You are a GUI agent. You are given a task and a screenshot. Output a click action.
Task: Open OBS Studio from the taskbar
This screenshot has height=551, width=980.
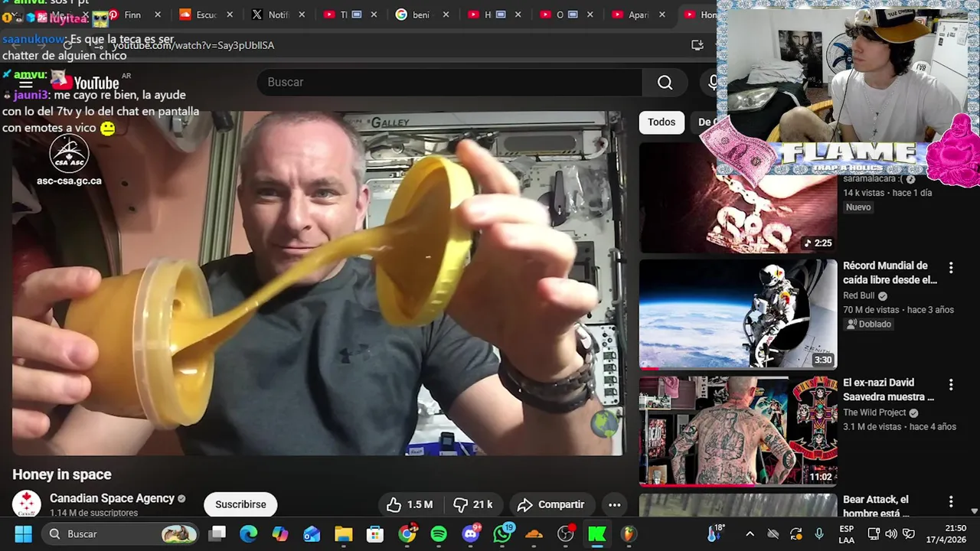(565, 534)
